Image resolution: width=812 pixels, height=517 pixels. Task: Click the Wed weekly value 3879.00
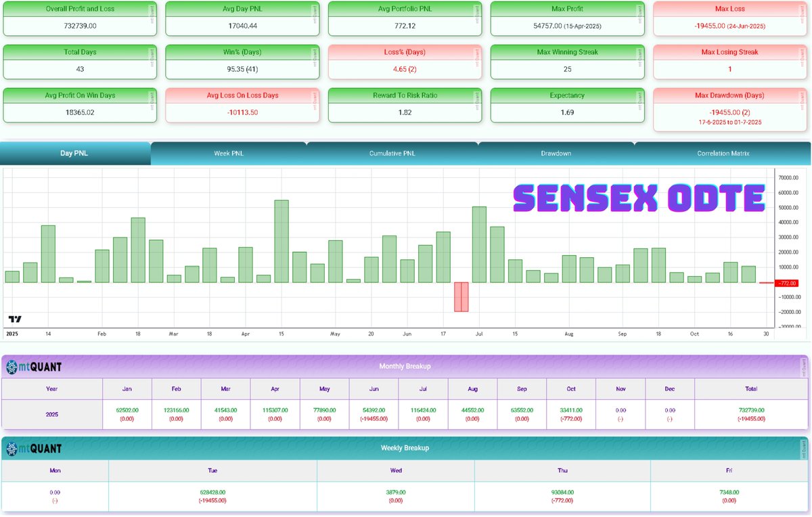(x=396, y=492)
